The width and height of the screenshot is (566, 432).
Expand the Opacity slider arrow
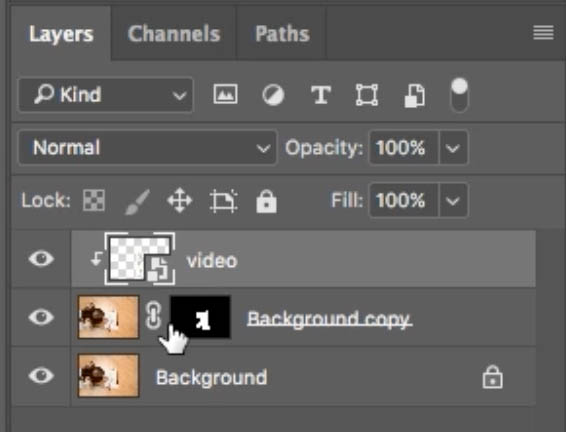453,148
